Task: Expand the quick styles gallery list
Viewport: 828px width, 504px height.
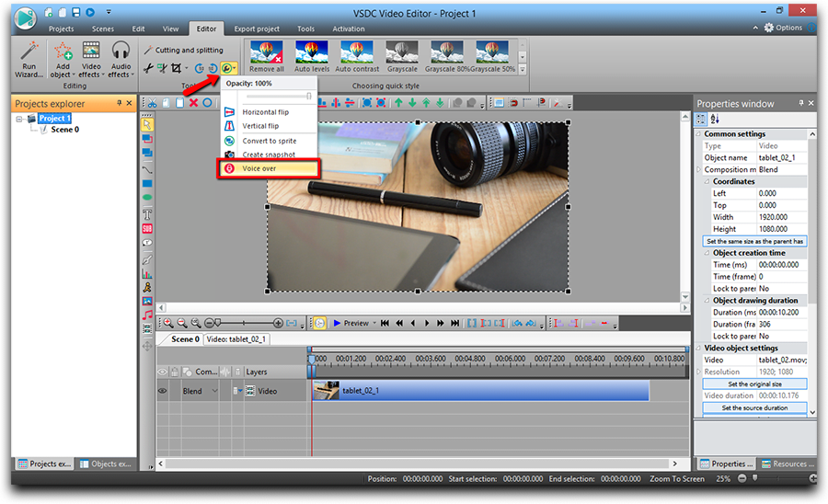Action: pos(523,69)
